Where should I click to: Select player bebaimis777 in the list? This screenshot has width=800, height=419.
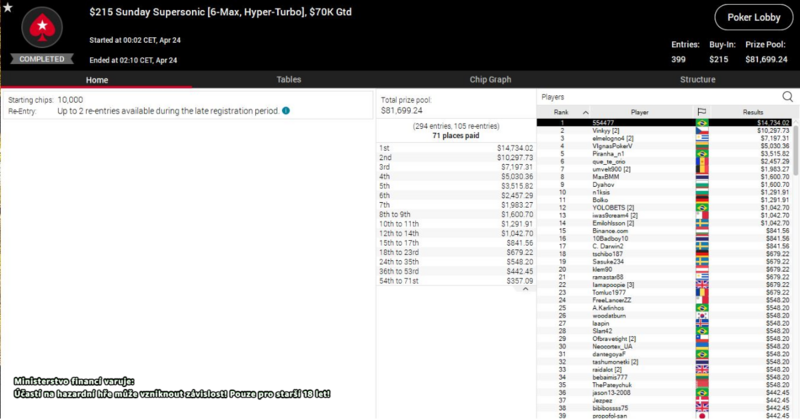coord(610,377)
